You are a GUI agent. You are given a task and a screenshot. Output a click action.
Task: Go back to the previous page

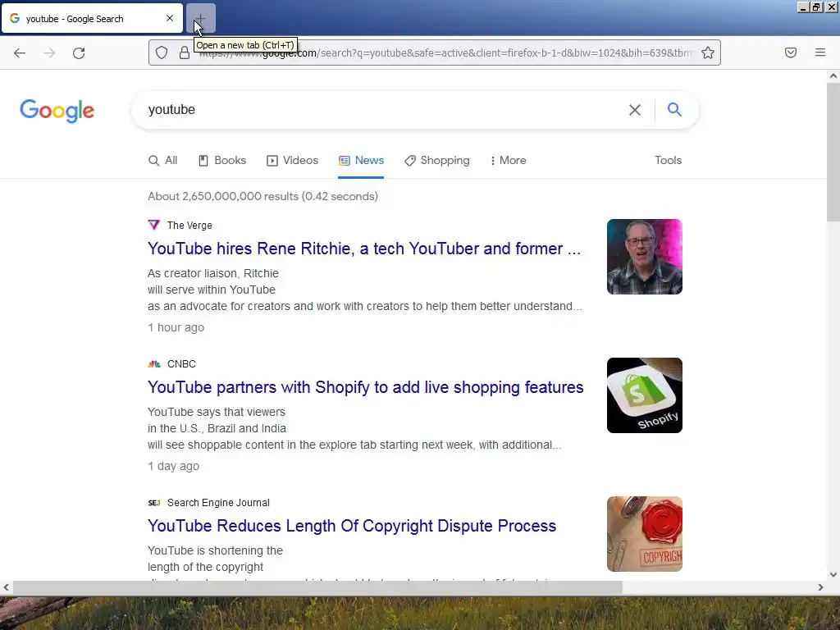click(20, 52)
